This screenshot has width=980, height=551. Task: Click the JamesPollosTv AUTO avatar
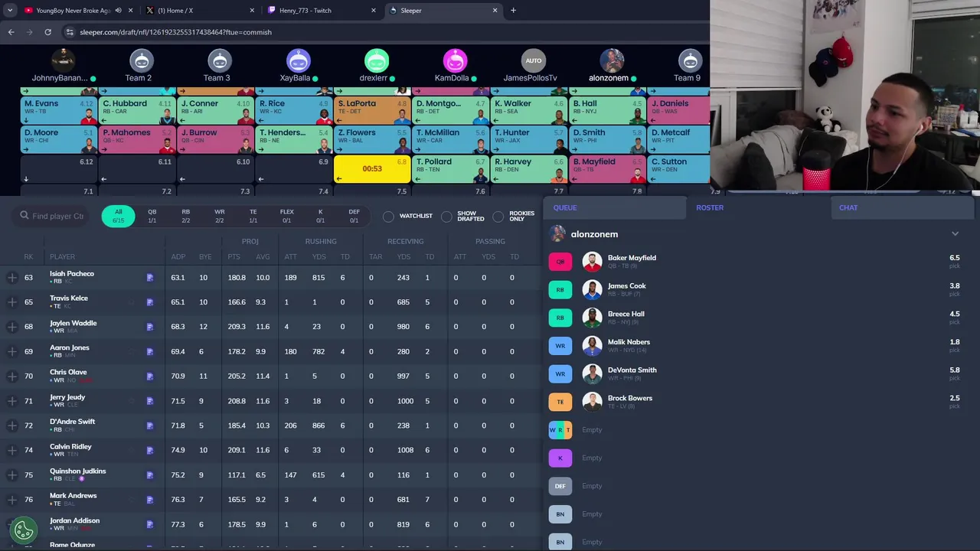click(x=534, y=60)
